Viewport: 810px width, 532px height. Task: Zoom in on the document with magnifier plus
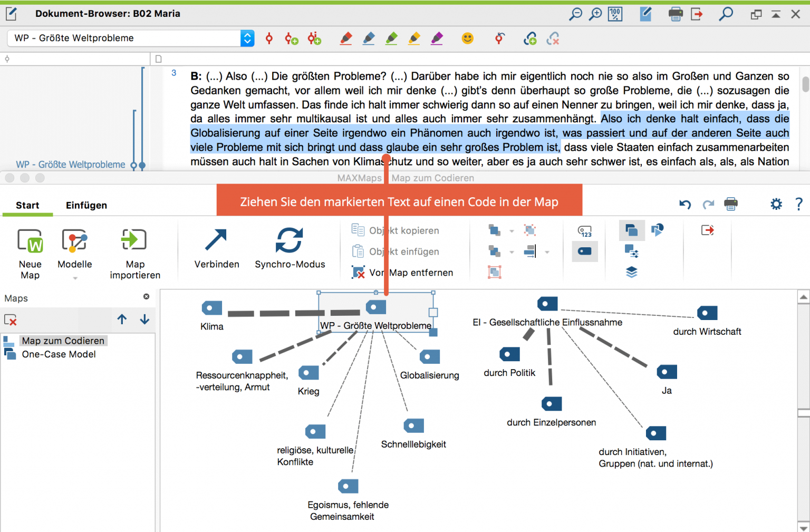click(595, 14)
